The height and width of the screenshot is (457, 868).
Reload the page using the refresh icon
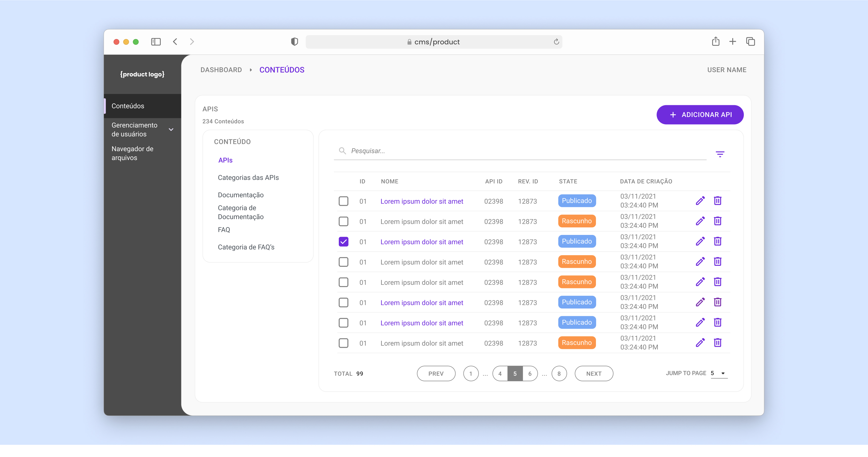point(556,42)
